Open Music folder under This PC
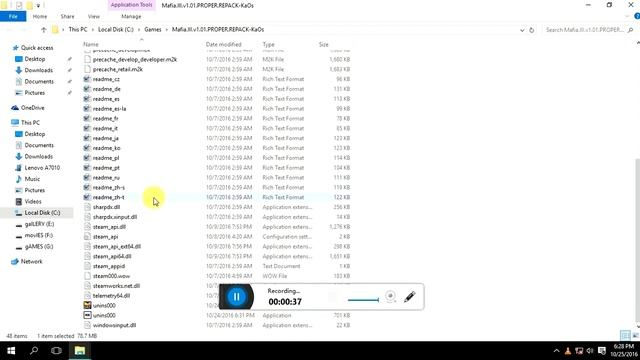Image resolution: width=640 pixels, height=360 pixels. point(32,179)
